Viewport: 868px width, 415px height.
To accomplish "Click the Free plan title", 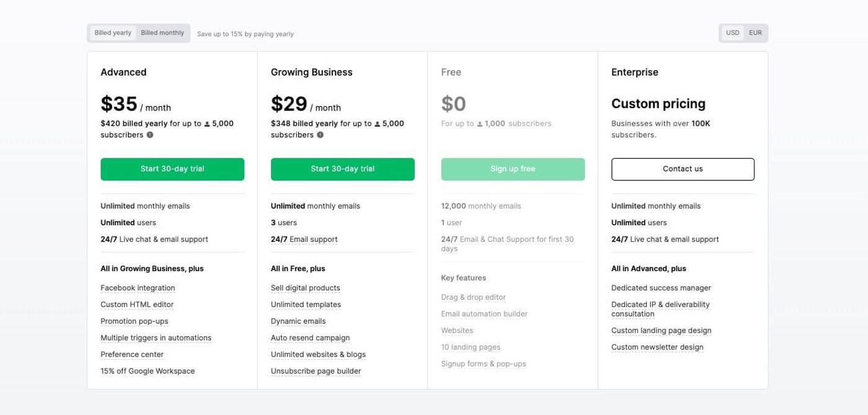I will tap(451, 72).
